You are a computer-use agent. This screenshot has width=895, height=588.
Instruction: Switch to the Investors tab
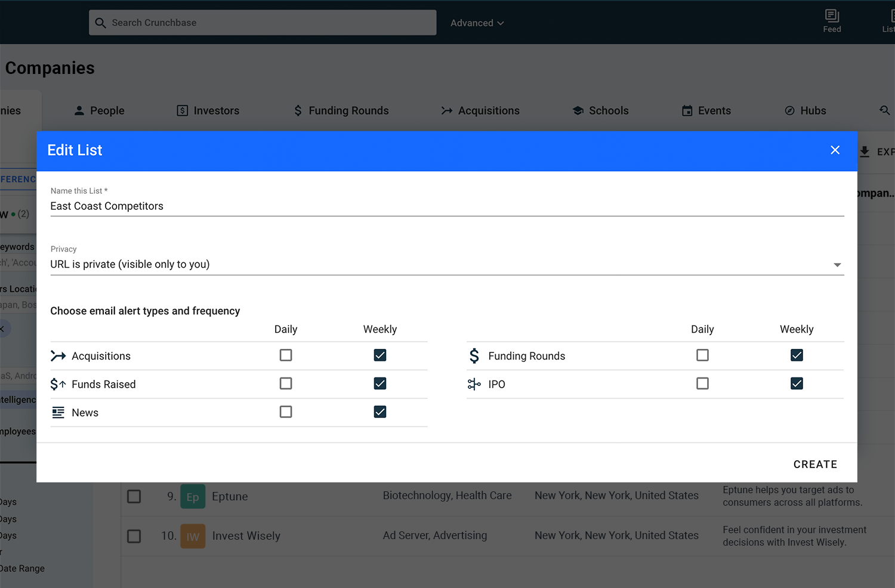pos(208,110)
